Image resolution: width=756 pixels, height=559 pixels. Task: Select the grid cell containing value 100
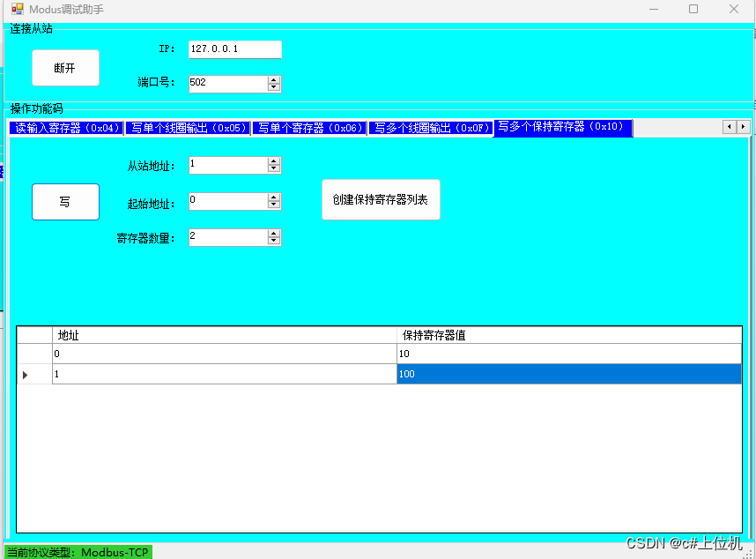click(x=568, y=374)
